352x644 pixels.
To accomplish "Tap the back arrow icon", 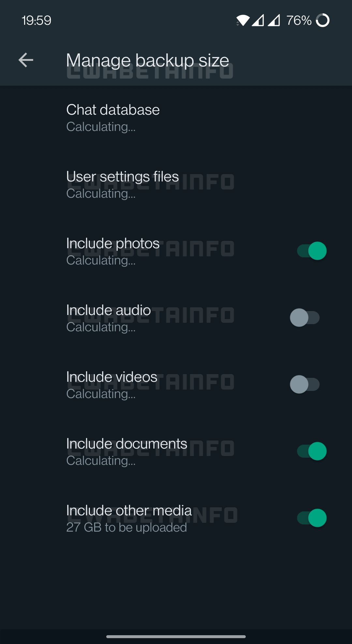I will 26,60.
